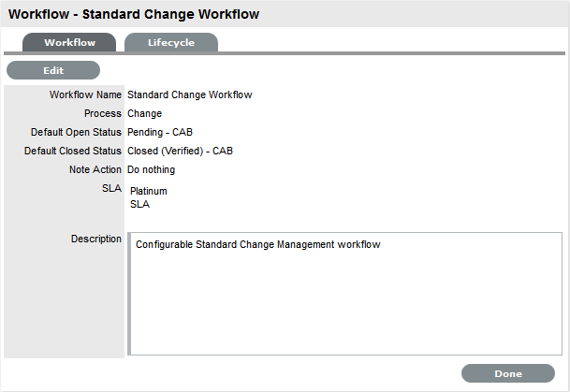
Task: Click the Do nothing note action value
Action: click(x=151, y=169)
